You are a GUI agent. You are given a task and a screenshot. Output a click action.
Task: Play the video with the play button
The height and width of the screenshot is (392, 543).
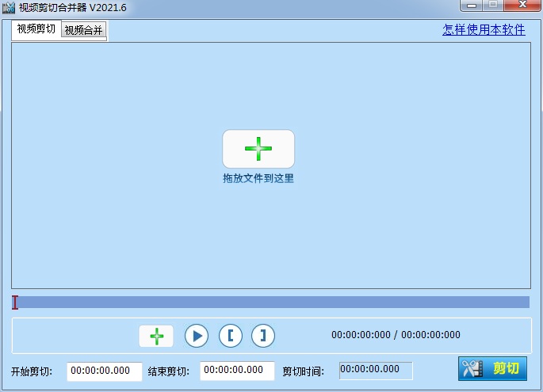[x=197, y=336]
